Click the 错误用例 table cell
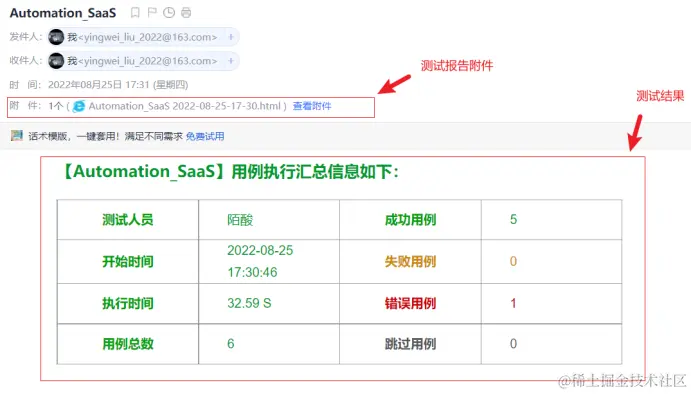This screenshot has height=394, width=692. pyautogui.click(x=410, y=304)
